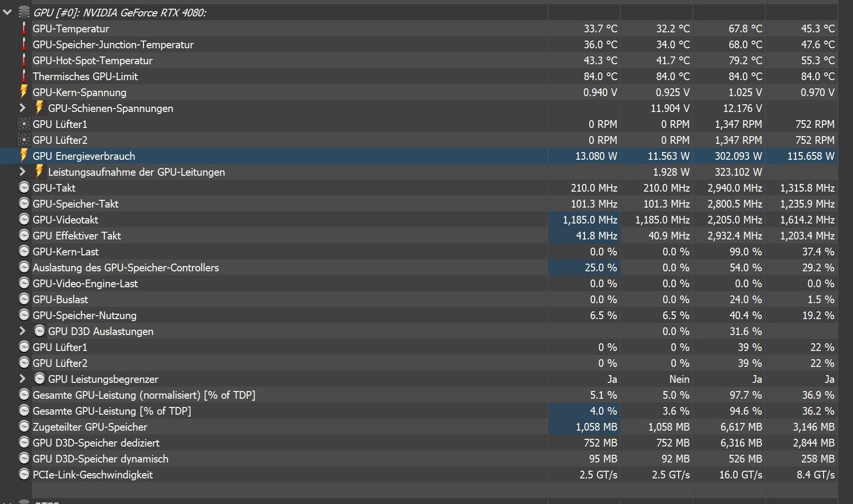
Task: Select the '2,940.0 MHz' clock value
Action: click(x=735, y=188)
